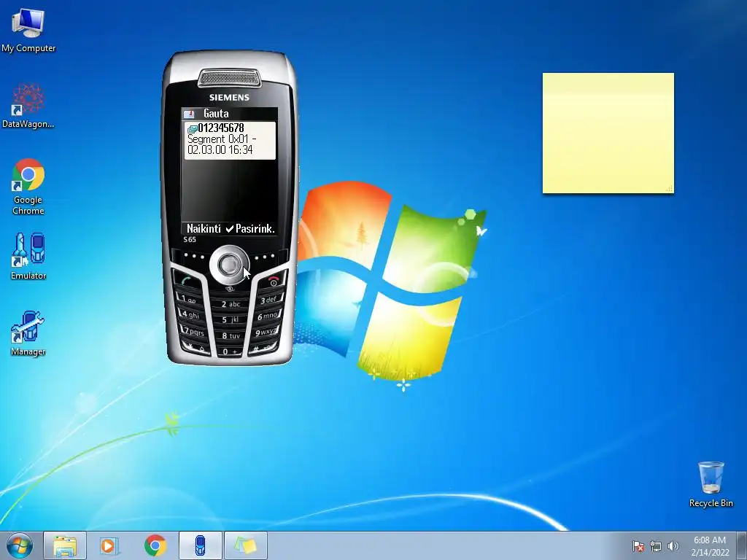Click the 6 mno key on keypad
This screenshot has width=747, height=560.
coord(268,316)
